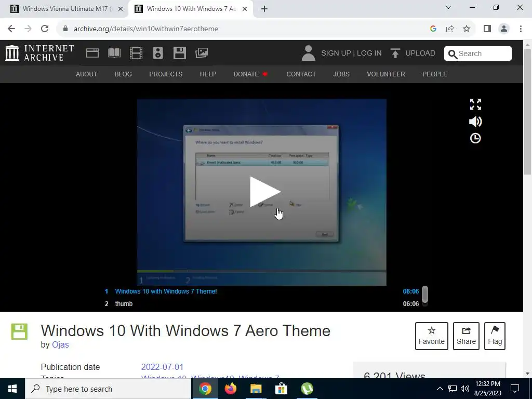The height and width of the screenshot is (399, 532).
Task: Click the address bar URL
Action: [146, 29]
